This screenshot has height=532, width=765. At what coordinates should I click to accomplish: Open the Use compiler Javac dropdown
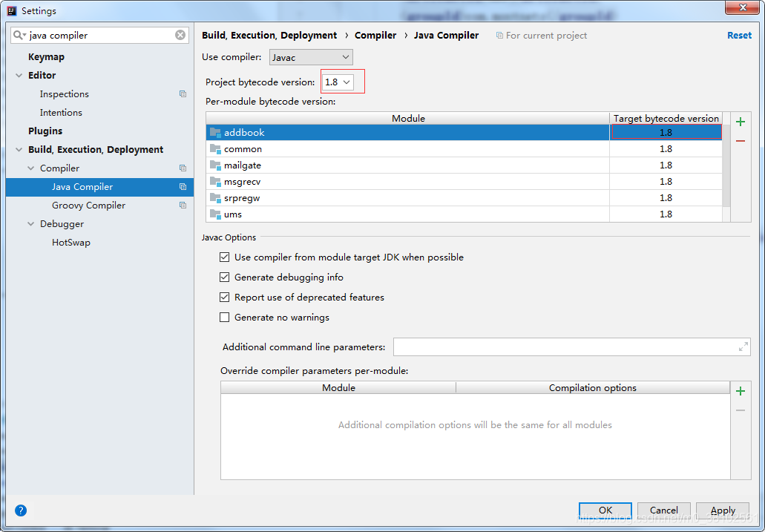pyautogui.click(x=311, y=57)
